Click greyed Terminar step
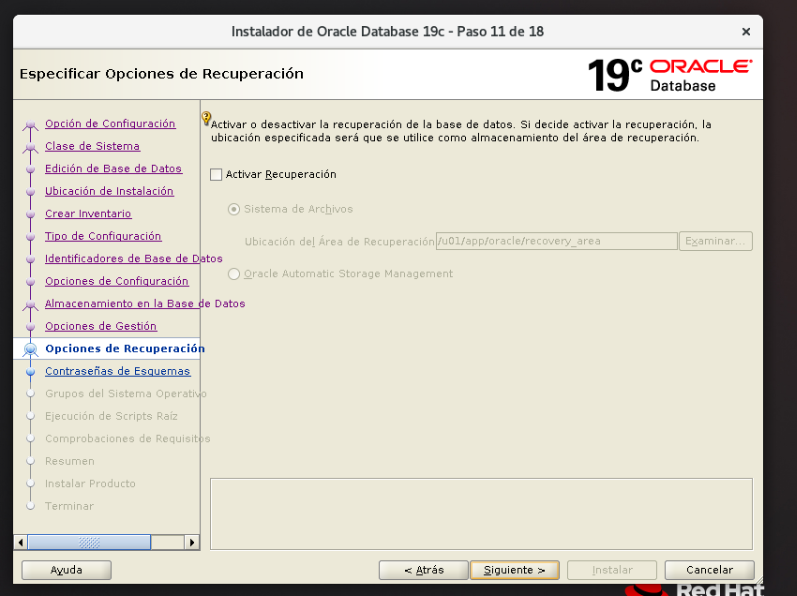This screenshot has height=596, width=797. click(x=70, y=506)
